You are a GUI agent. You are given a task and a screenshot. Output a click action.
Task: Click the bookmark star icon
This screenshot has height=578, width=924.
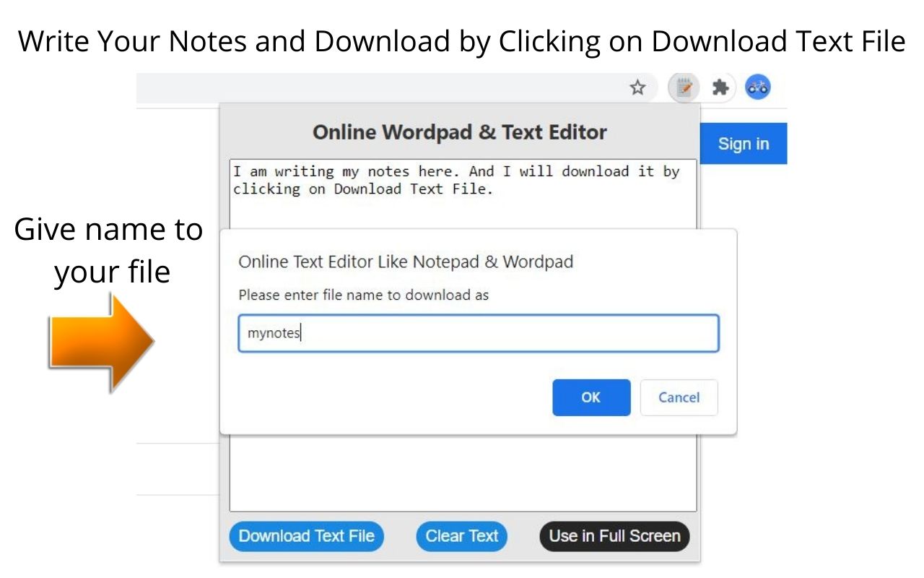(637, 88)
